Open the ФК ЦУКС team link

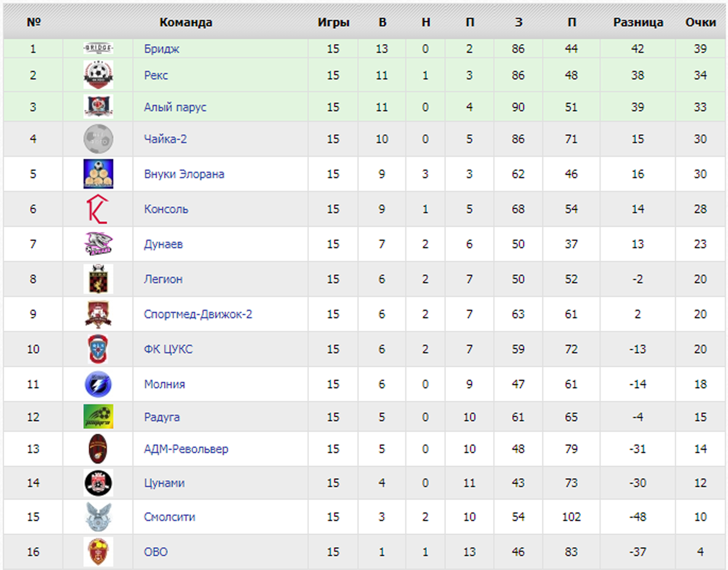(x=168, y=349)
